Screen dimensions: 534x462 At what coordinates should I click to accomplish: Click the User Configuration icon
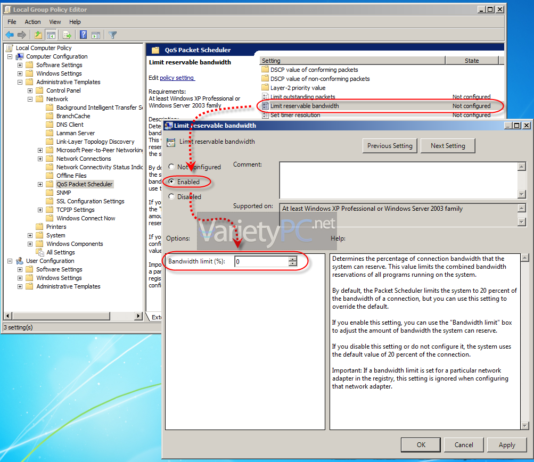point(20,261)
